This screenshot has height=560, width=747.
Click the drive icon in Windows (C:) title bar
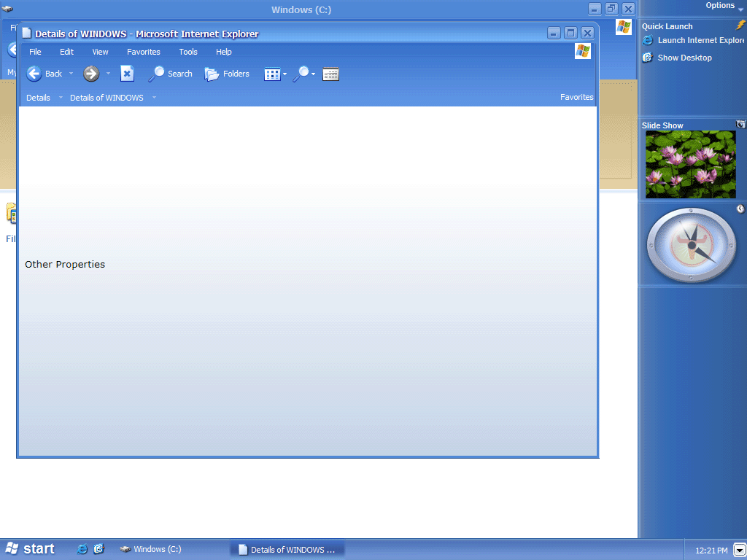(7, 8)
